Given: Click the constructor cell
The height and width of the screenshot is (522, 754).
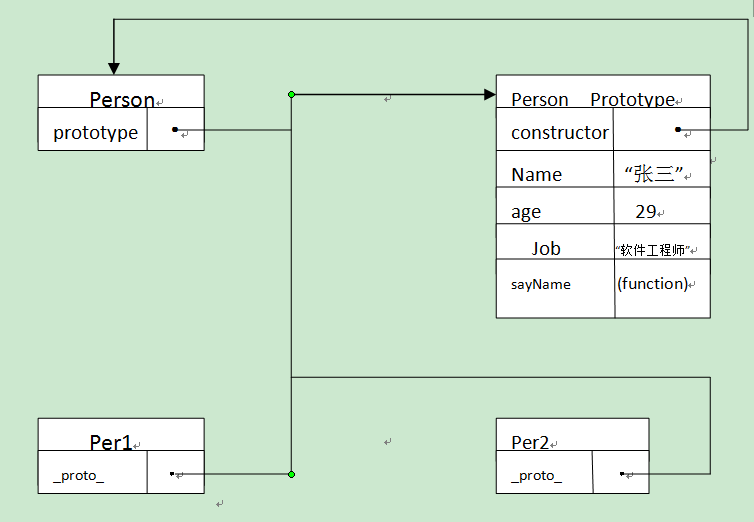Looking at the screenshot, I should pyautogui.click(x=559, y=132).
